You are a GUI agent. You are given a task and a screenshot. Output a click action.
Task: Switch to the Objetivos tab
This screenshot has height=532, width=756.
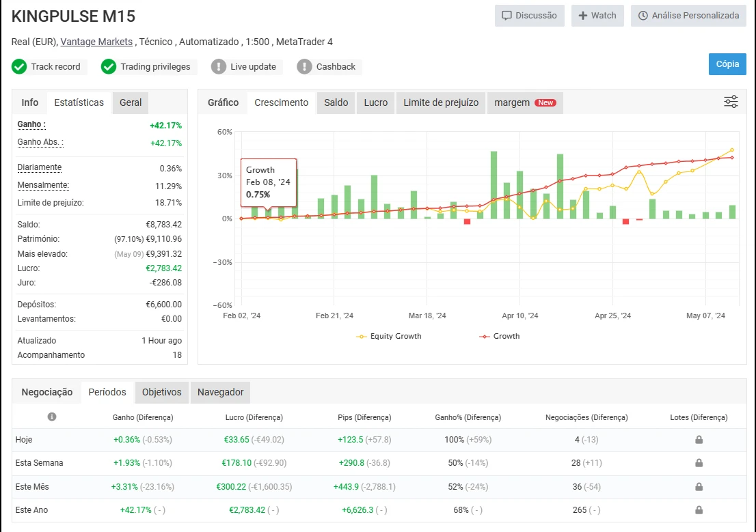(162, 392)
